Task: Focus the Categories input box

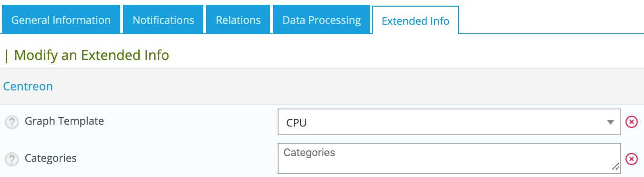Action: coord(449,158)
